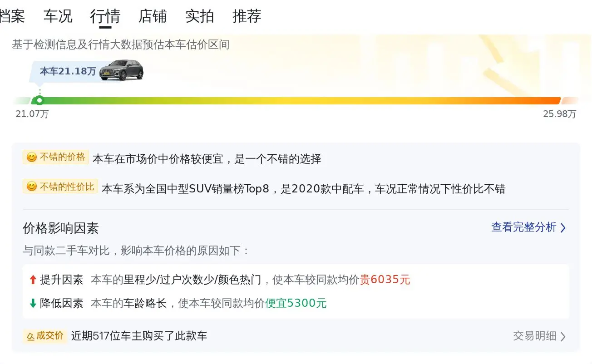Go to the 店铺 tab
Image resolution: width=592 pixels, height=364 pixels.
click(153, 16)
